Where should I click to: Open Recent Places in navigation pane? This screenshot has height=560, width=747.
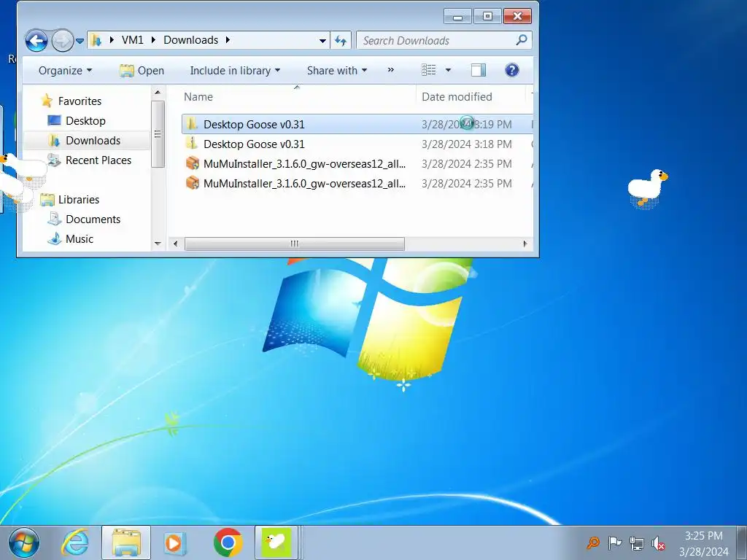coord(98,160)
